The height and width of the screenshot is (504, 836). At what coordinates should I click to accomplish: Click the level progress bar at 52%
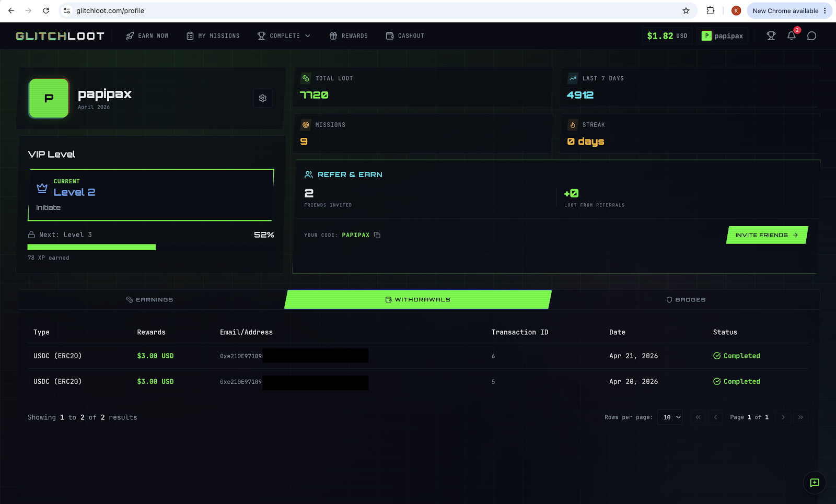pos(150,247)
